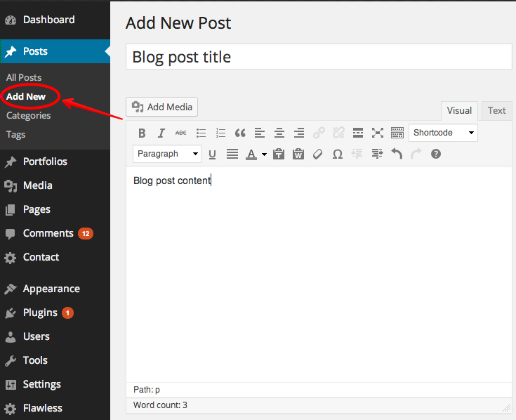The height and width of the screenshot is (420, 516).
Task: Switch to the Text editor tab
Action: click(x=496, y=110)
